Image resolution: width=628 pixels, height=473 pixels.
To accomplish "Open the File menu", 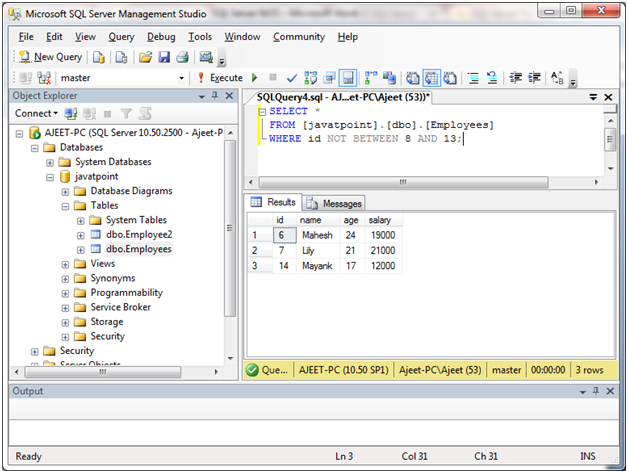I will 26,37.
